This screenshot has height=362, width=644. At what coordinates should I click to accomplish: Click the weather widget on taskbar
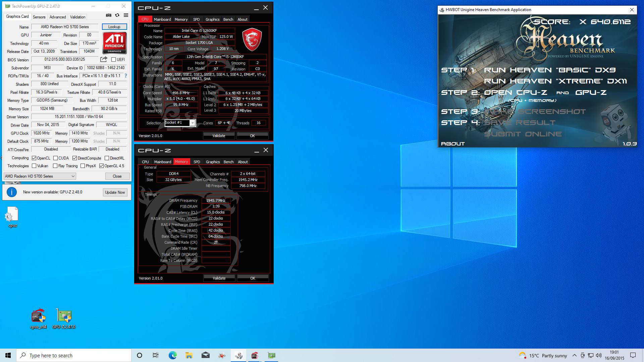tap(543, 355)
